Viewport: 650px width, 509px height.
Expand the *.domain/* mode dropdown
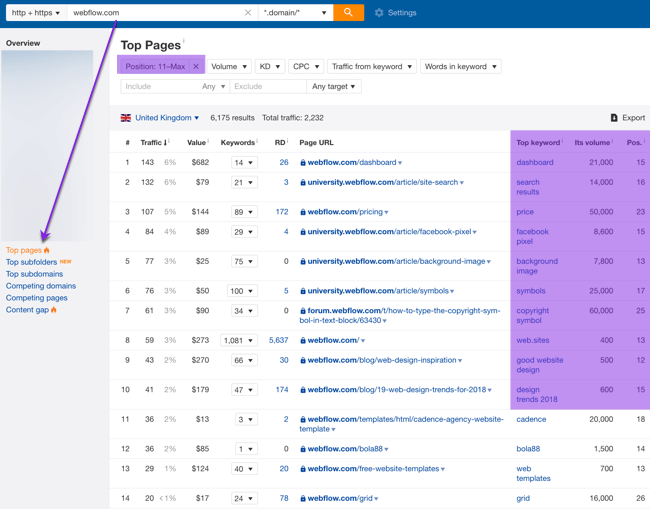(x=294, y=13)
